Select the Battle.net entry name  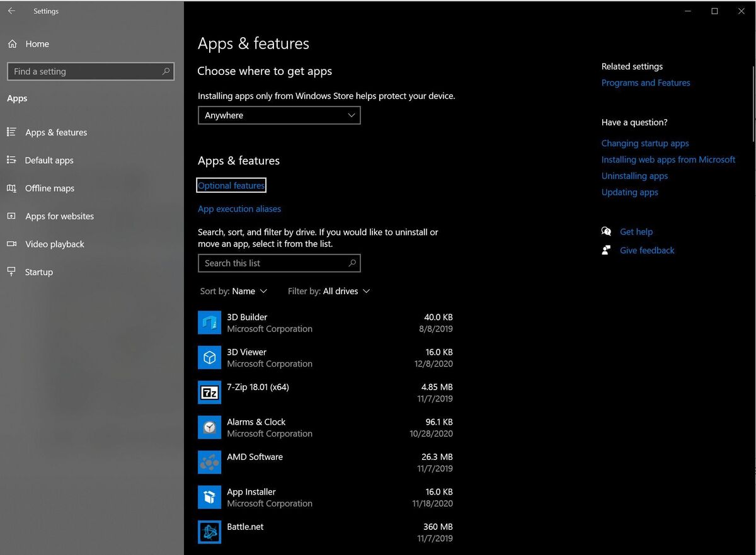click(x=245, y=527)
